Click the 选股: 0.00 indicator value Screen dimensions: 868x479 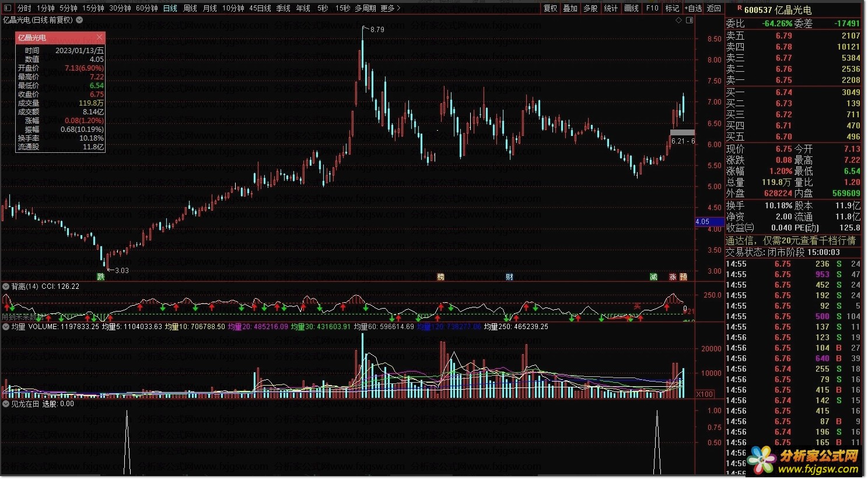58,404
